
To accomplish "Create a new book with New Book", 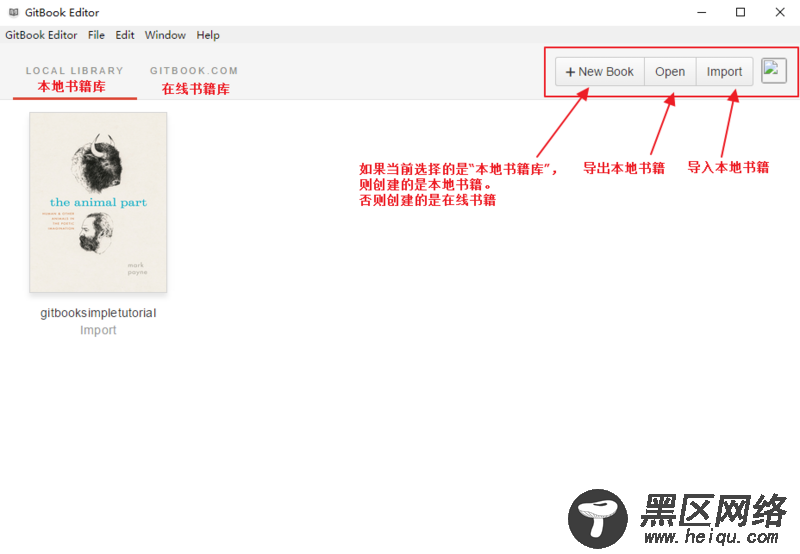I will click(599, 72).
